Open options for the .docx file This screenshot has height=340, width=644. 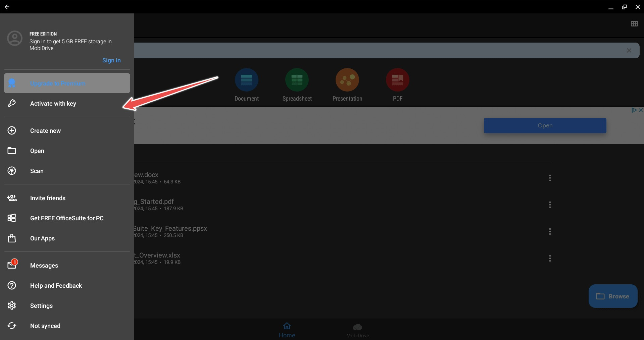click(550, 178)
